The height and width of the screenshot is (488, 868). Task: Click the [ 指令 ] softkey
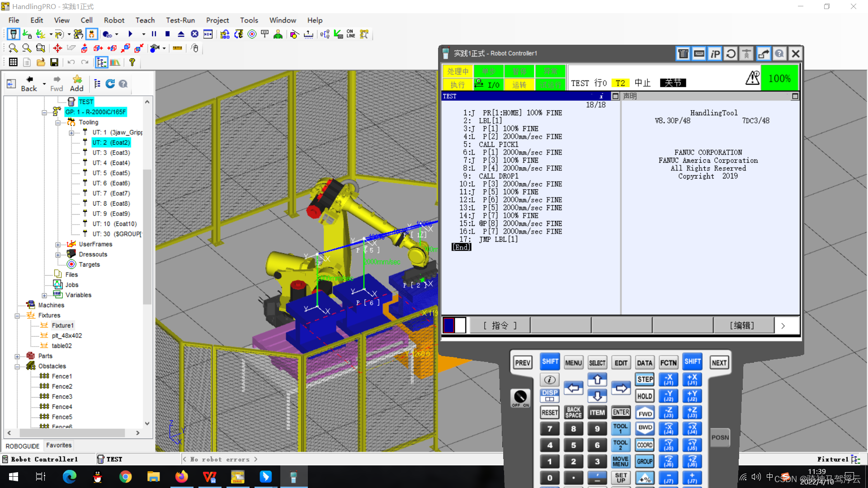coord(500,325)
